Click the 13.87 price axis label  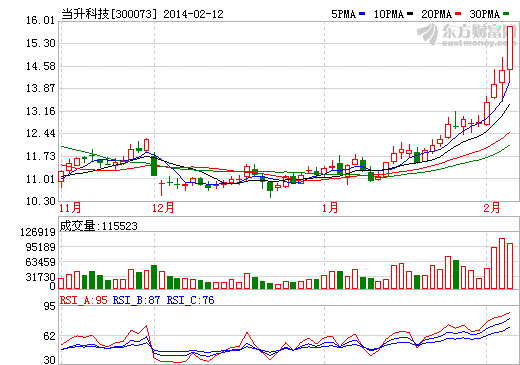point(40,88)
